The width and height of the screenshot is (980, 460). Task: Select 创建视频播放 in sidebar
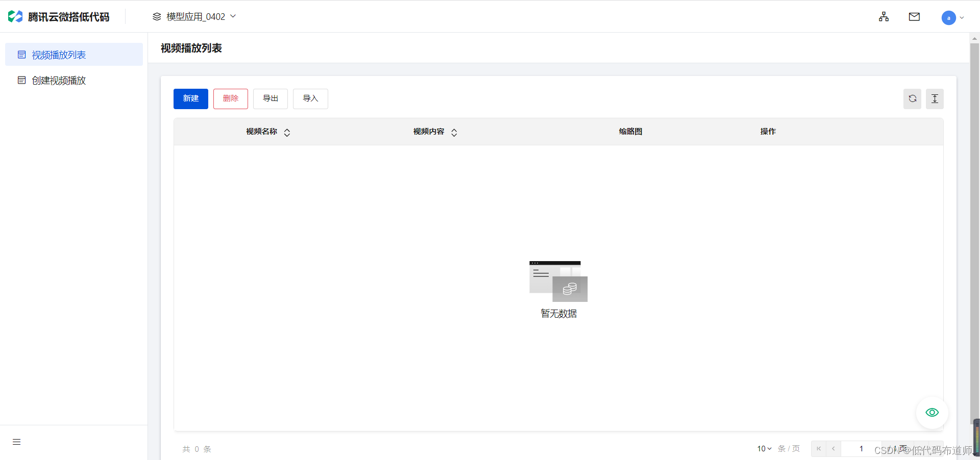(x=74, y=80)
